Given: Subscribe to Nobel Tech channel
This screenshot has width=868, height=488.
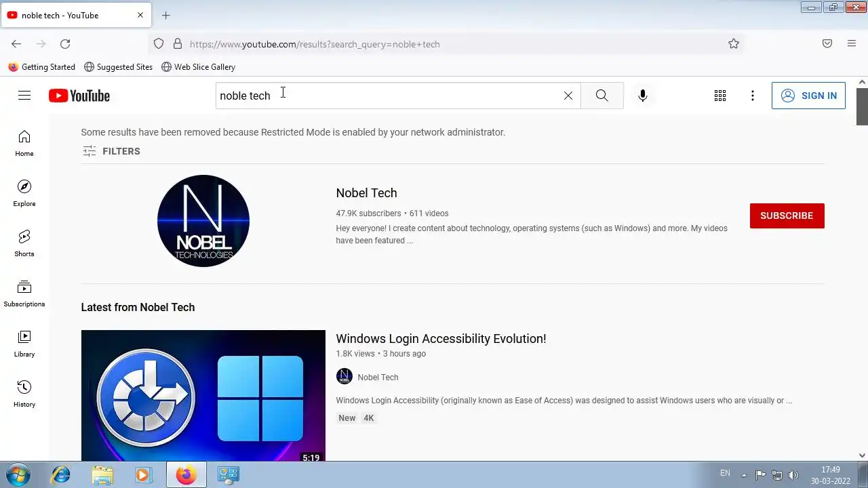Looking at the screenshot, I should [x=787, y=216].
